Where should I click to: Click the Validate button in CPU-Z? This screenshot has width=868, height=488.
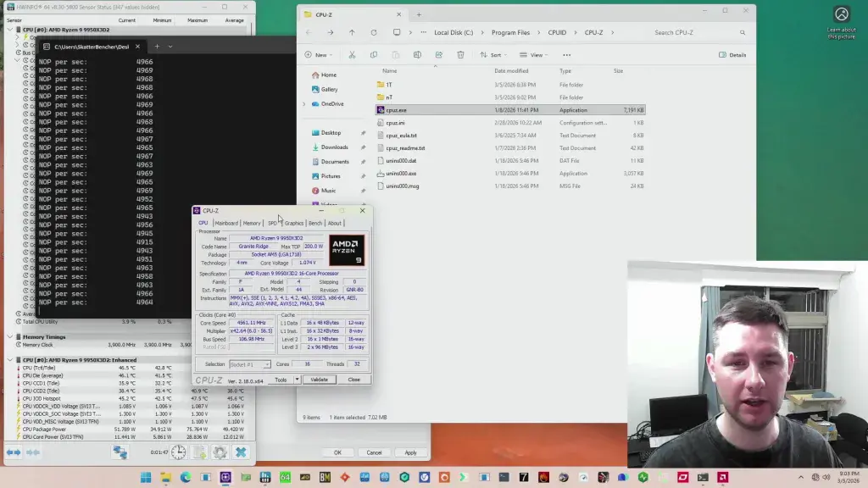click(x=320, y=379)
